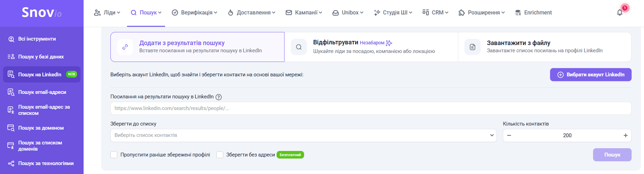Click the NEW badge on Пошук на LinkedIn

[x=72, y=74]
